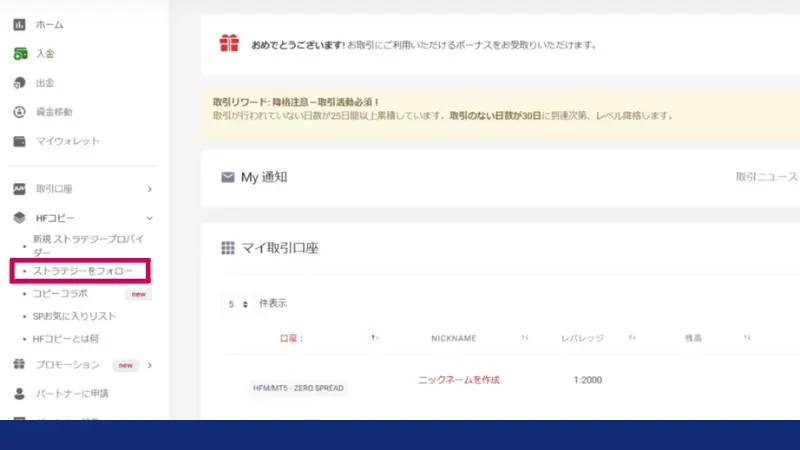Click the green deposit (入金) icon
This screenshot has width=800, height=450.
point(19,53)
